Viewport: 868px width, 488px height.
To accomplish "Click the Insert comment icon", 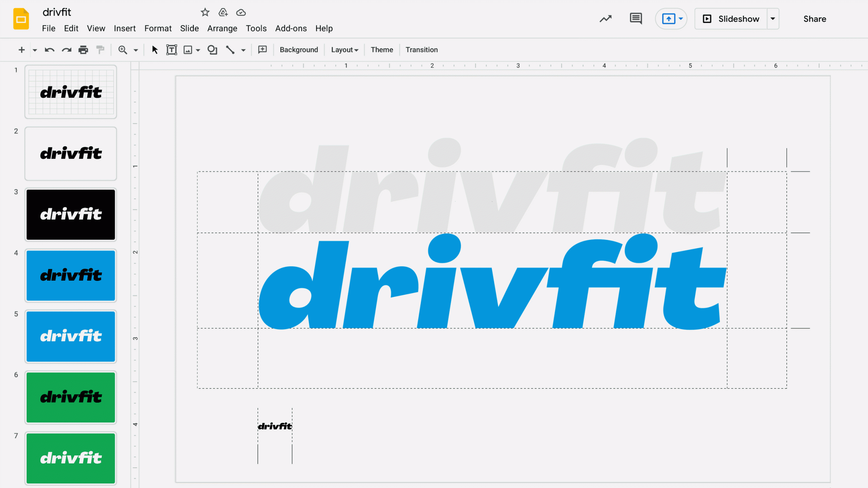I will (262, 49).
